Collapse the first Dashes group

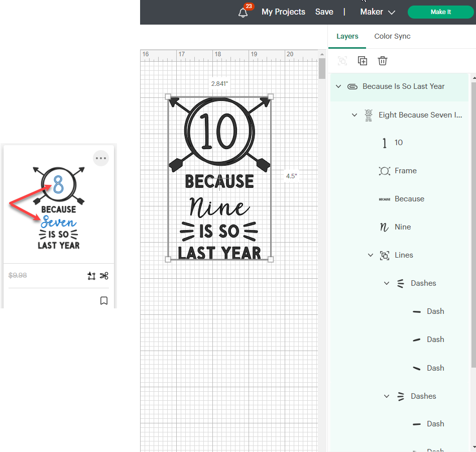tap(387, 283)
